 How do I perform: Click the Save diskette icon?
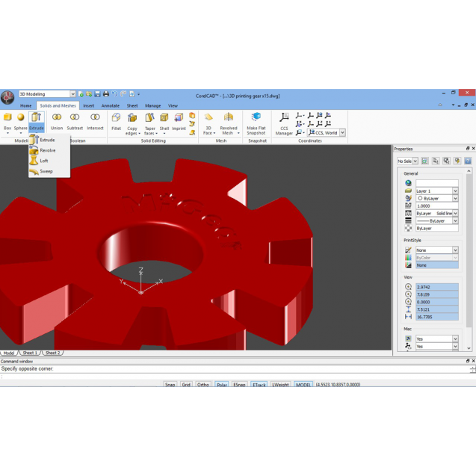point(97,94)
